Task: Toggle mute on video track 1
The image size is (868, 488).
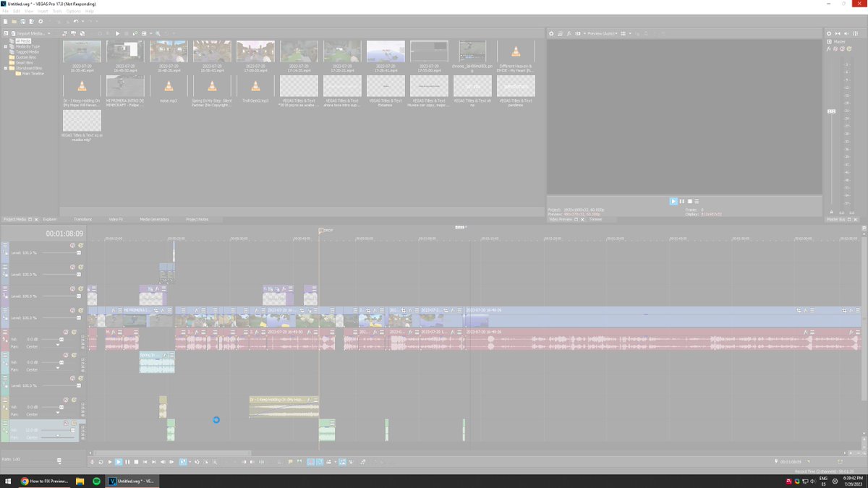Action: pos(73,246)
